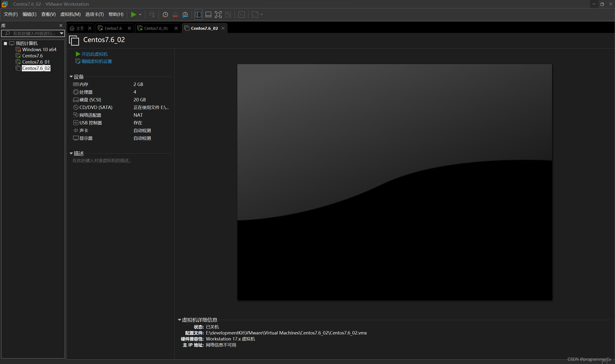Image resolution: width=615 pixels, height=364 pixels.
Task: Open the 硬盘 (SCSI) device entry
Action: coord(90,100)
